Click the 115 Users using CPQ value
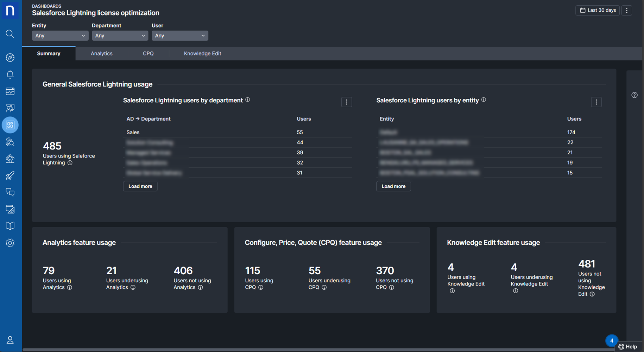Viewport: 644px width, 352px height. coord(252,270)
